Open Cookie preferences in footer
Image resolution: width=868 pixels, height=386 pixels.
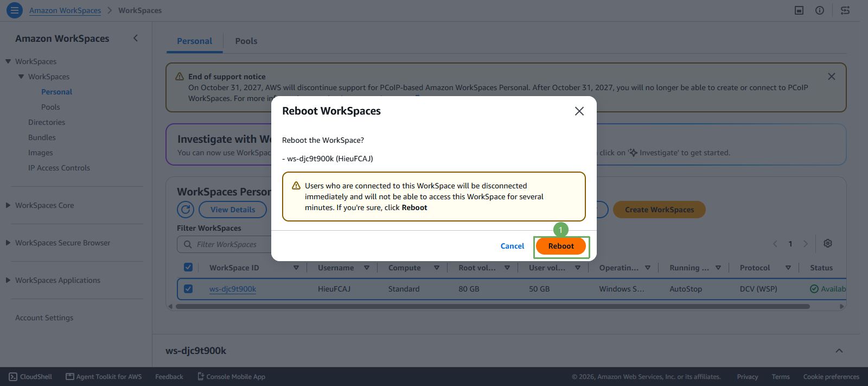[x=831, y=377]
